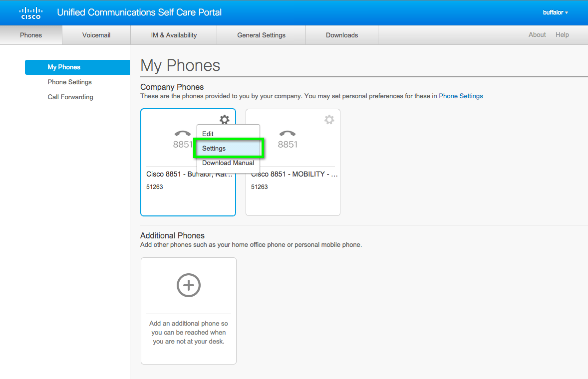The image size is (588, 379).
Task: Click 51263 on the MOBILITY phone card
Action: [260, 187]
